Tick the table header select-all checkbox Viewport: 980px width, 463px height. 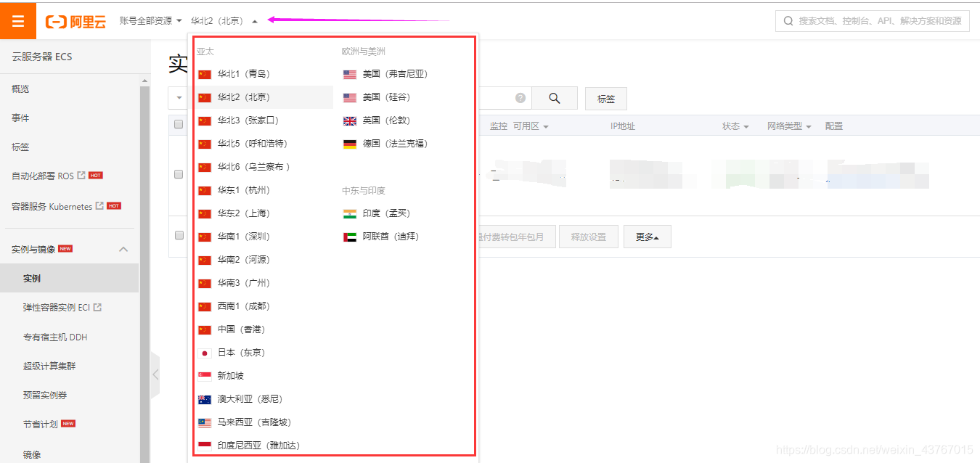click(x=179, y=125)
